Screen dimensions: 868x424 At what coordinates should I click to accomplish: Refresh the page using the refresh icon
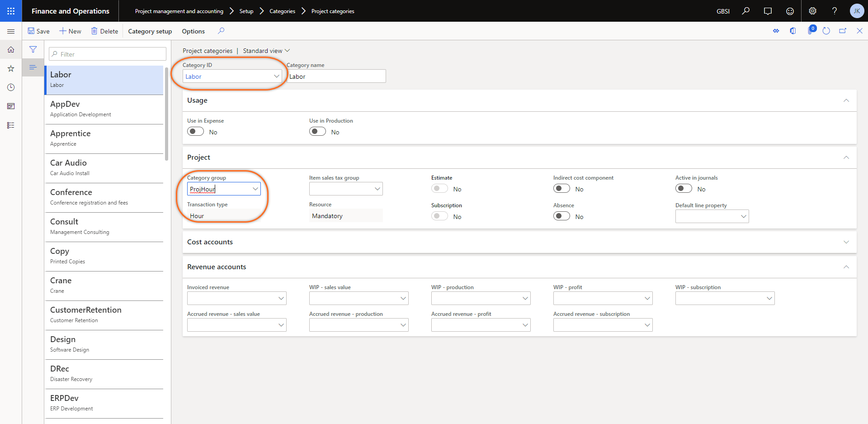click(827, 31)
